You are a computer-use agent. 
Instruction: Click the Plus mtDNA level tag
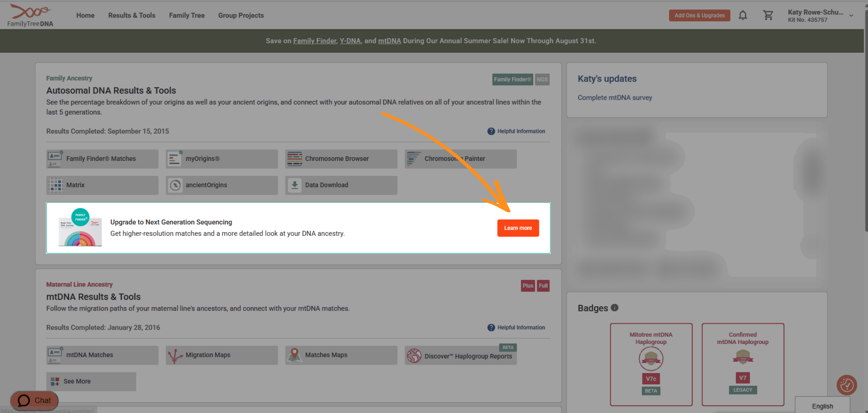[x=528, y=286]
